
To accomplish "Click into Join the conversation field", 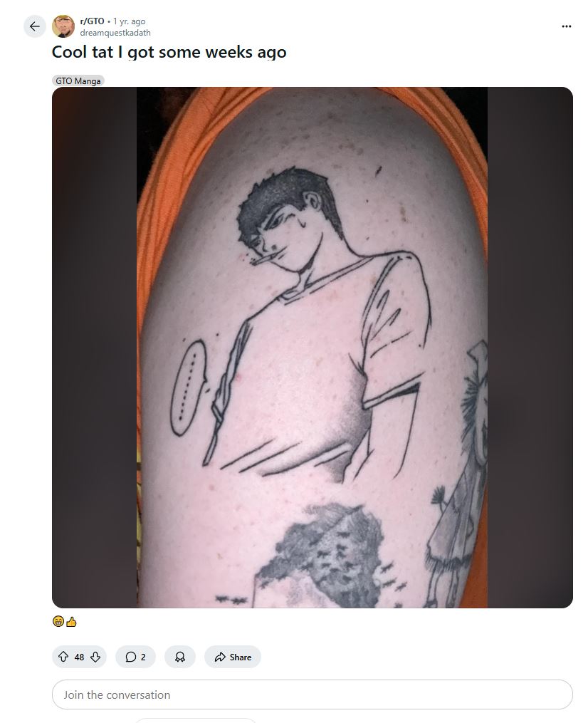I will pyautogui.click(x=312, y=695).
